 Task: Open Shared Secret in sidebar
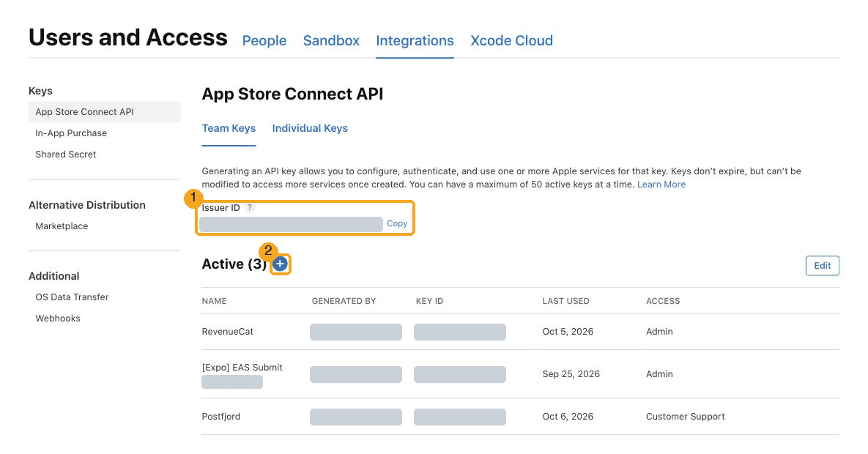(x=65, y=155)
